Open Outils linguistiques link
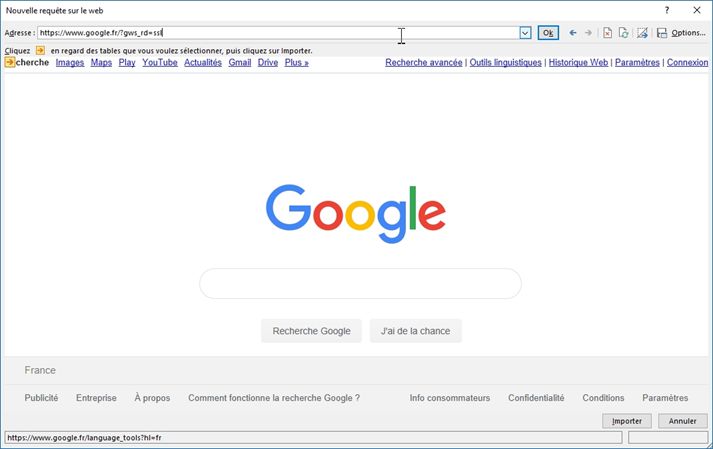This screenshot has height=449, width=713. [506, 62]
